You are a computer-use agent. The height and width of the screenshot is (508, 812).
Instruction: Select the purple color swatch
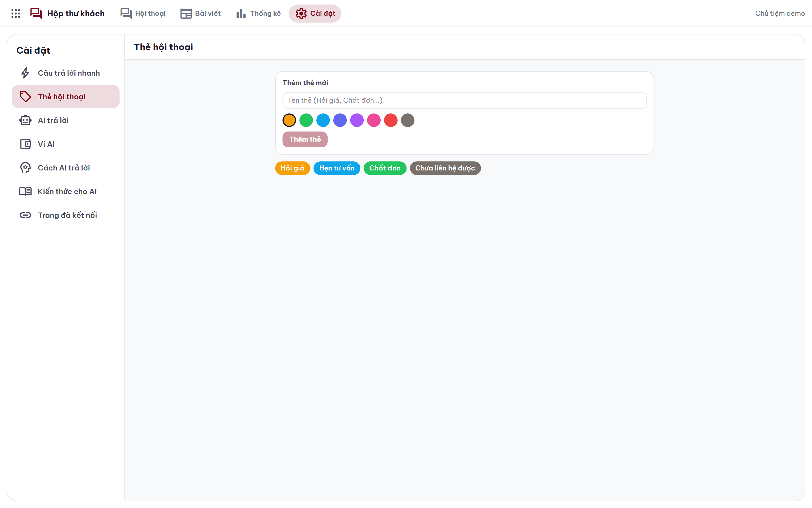click(x=357, y=120)
